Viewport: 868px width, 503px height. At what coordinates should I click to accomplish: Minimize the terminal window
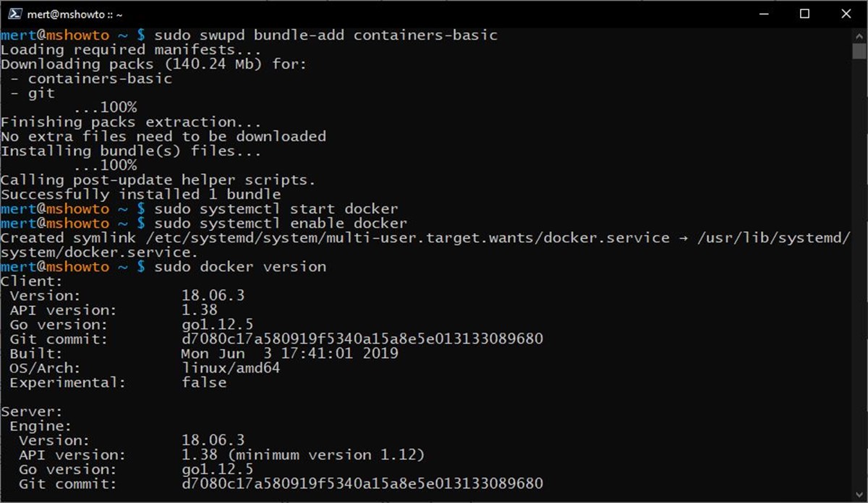click(x=765, y=14)
